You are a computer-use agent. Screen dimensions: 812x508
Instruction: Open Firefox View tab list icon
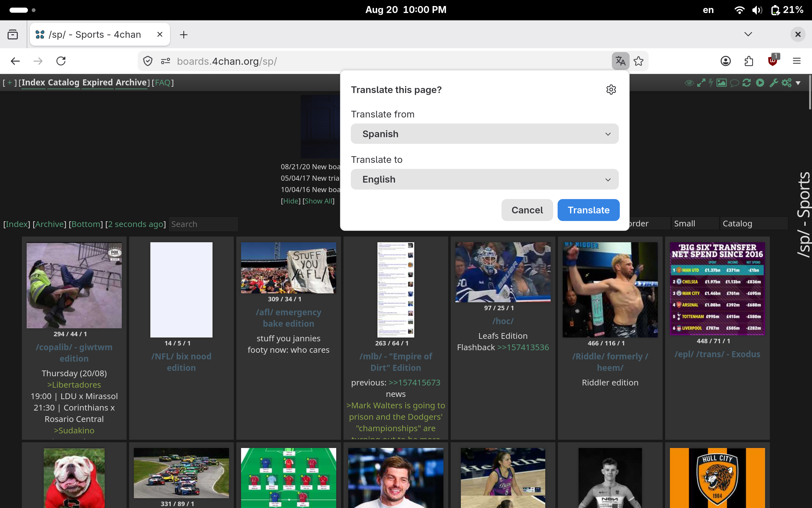click(x=13, y=34)
